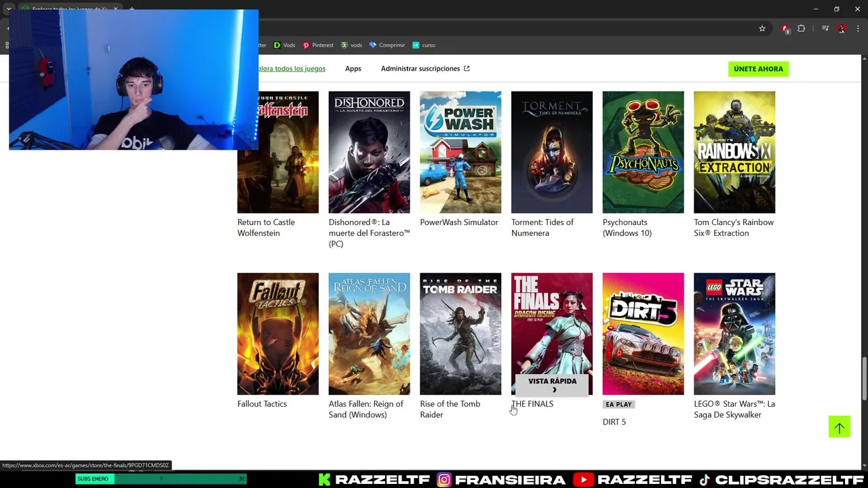The width and height of the screenshot is (868, 488).
Task: Open Administrar suscripciones external link
Action: click(x=425, y=68)
